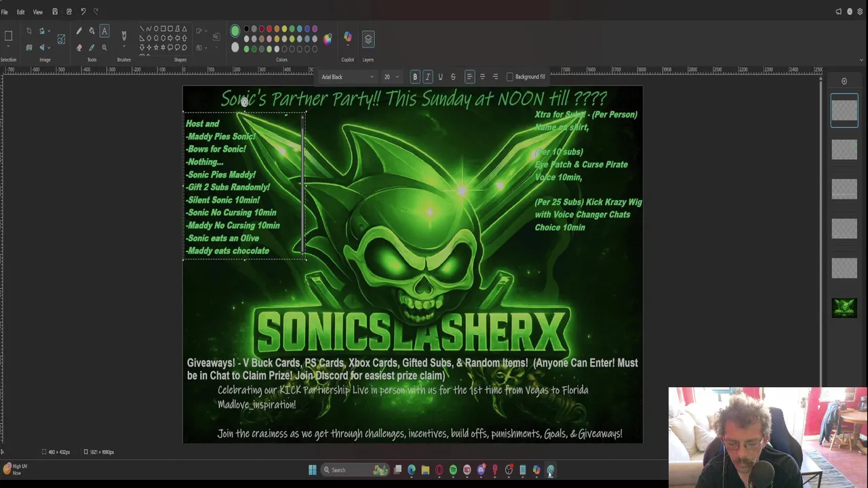868x488 pixels.
Task: Click the Crop image icon
Action: click(x=28, y=30)
